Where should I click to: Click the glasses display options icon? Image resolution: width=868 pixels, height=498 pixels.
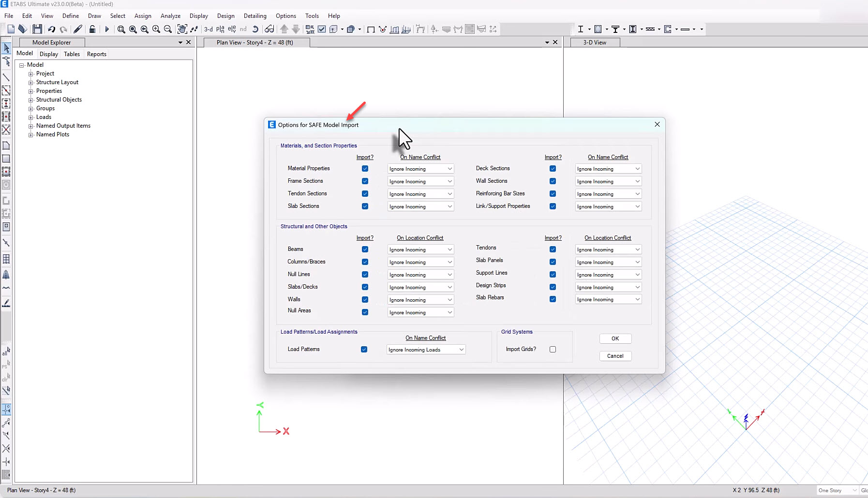269,29
